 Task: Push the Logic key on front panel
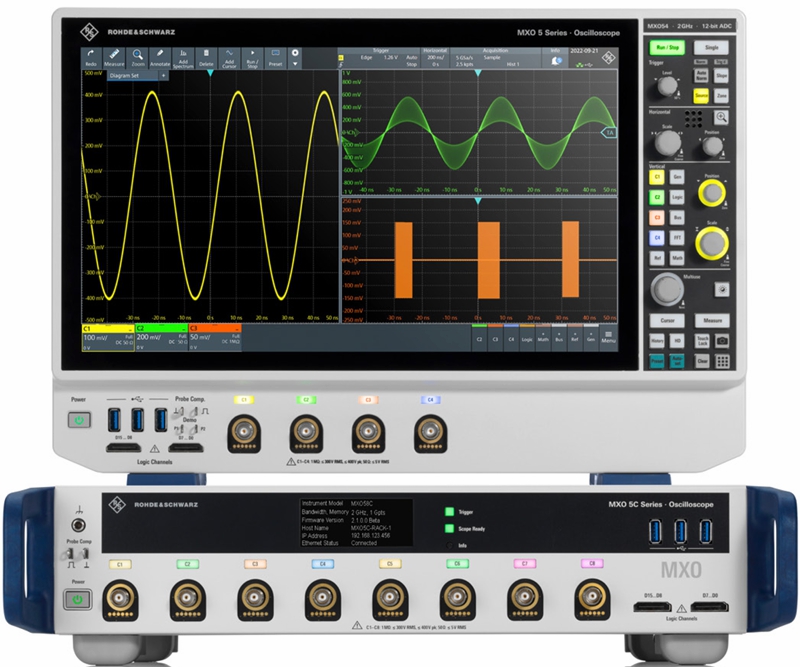(677, 197)
